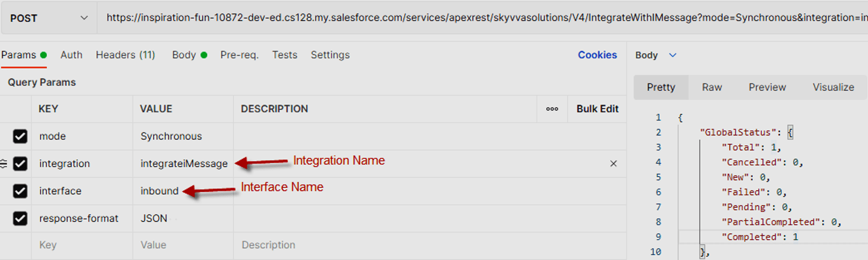Click the drag handle on integration row
Image resolution: width=868 pixels, height=260 pixels.
tap(4, 163)
